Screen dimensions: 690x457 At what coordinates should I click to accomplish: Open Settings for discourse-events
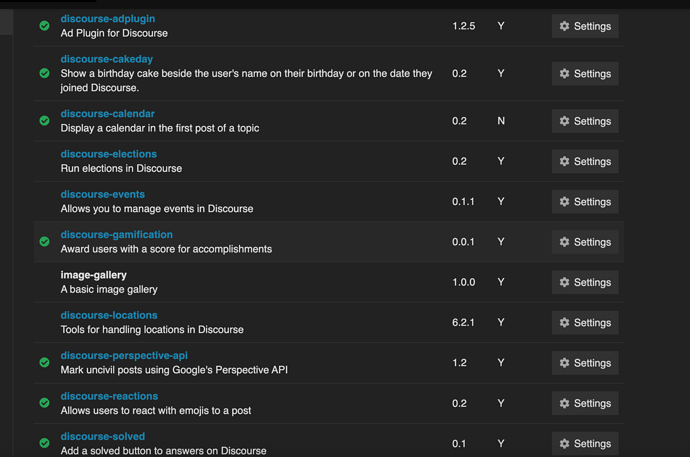coord(585,201)
